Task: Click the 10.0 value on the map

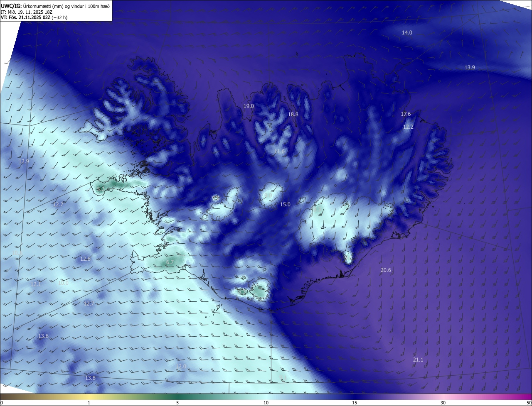Action: tap(63, 283)
